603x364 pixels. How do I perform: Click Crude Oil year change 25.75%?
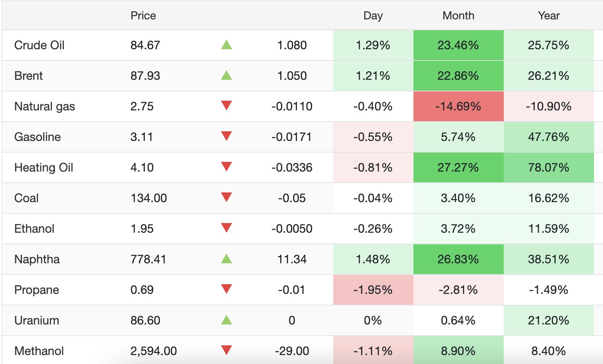click(549, 45)
